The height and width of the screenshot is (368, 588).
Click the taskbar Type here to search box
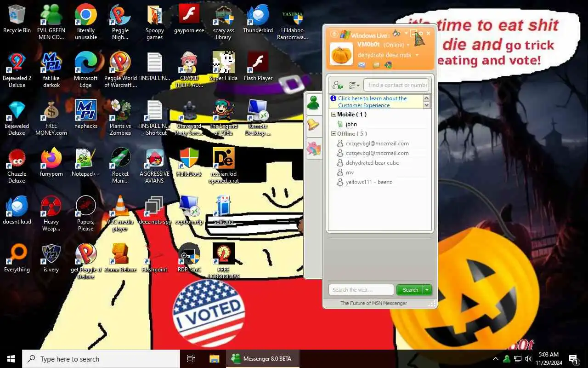click(101, 359)
